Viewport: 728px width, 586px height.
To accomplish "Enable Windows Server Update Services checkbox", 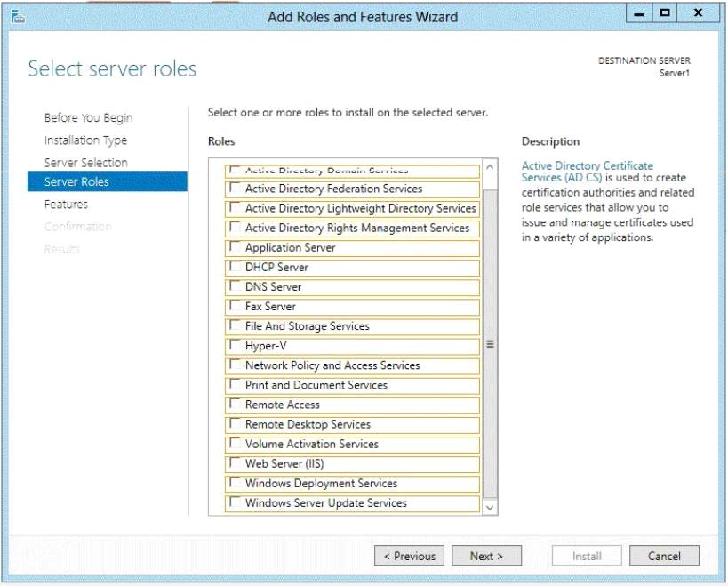I will pos(234,502).
